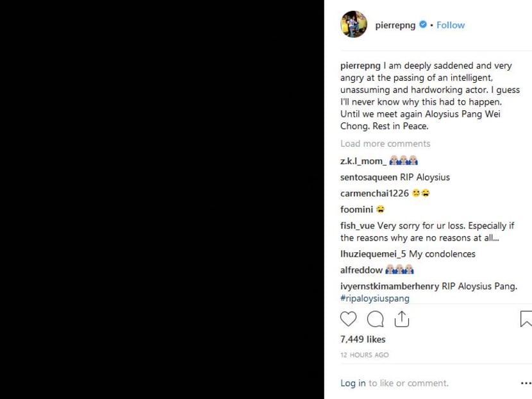This screenshot has height=399, width=532.
Task: View the 7,449 likes list
Action: [x=363, y=339]
